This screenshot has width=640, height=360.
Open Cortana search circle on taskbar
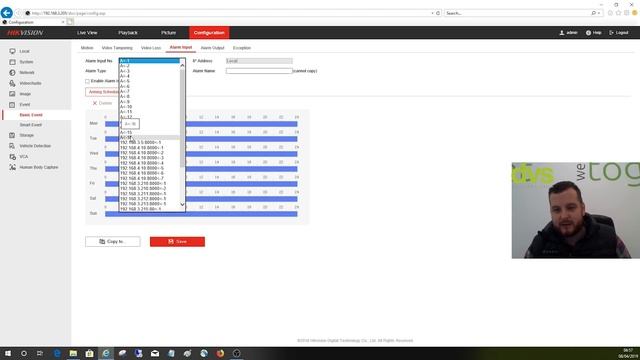pos(24,353)
